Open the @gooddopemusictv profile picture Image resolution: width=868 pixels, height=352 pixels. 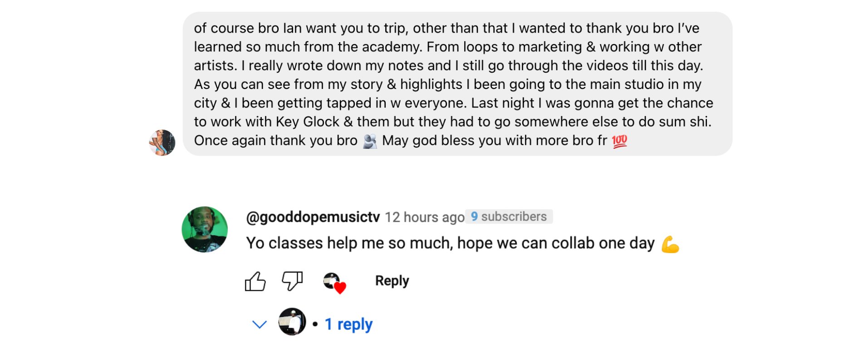(205, 230)
